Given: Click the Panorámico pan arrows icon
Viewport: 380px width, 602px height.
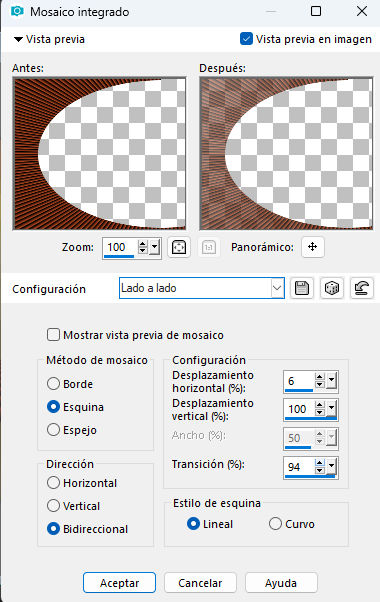Looking at the screenshot, I should point(313,247).
